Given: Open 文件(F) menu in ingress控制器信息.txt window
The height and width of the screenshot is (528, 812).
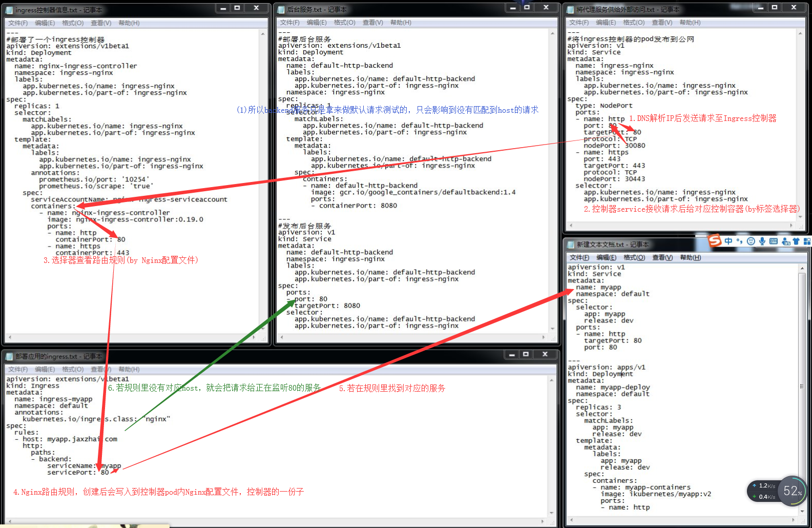Looking at the screenshot, I should 18,23.
